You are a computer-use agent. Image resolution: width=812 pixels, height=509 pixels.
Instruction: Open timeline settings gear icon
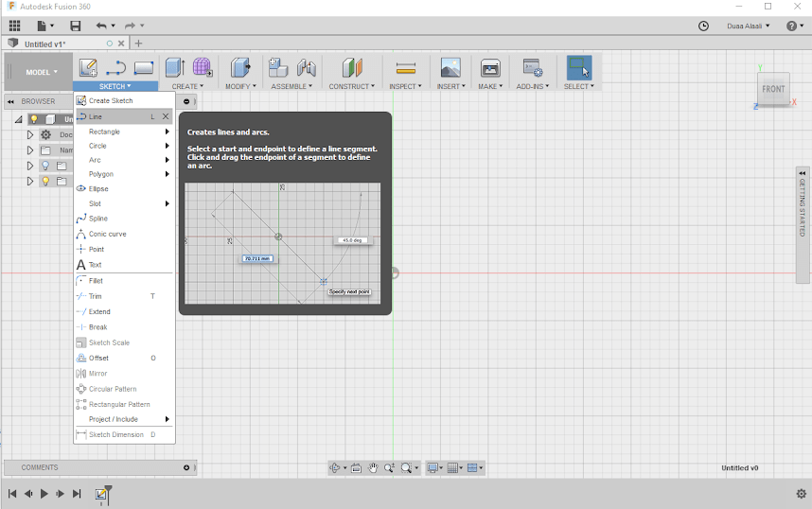tap(802, 494)
